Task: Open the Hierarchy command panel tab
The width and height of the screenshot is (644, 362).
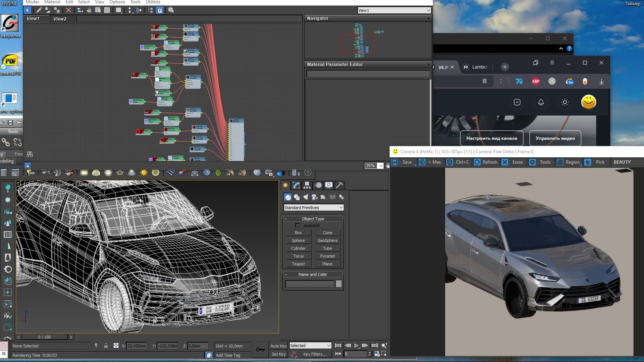Action: [x=307, y=185]
